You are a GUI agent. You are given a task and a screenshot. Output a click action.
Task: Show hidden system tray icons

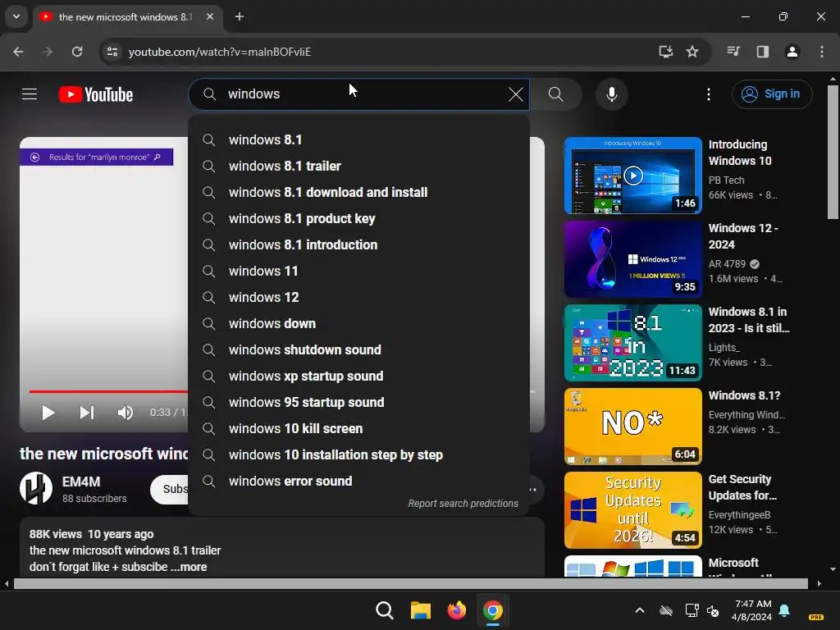(640, 610)
